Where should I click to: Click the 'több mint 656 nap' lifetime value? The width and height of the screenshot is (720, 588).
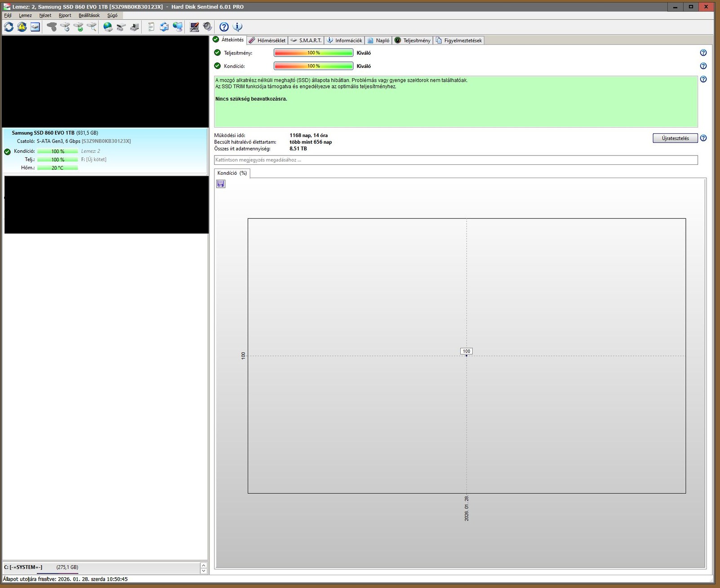pos(311,142)
